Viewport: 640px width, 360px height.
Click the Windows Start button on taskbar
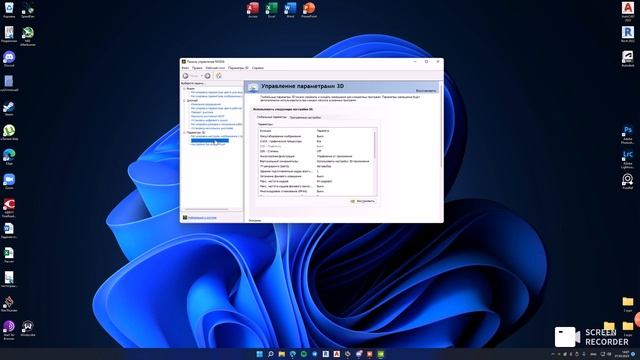pos(260,354)
